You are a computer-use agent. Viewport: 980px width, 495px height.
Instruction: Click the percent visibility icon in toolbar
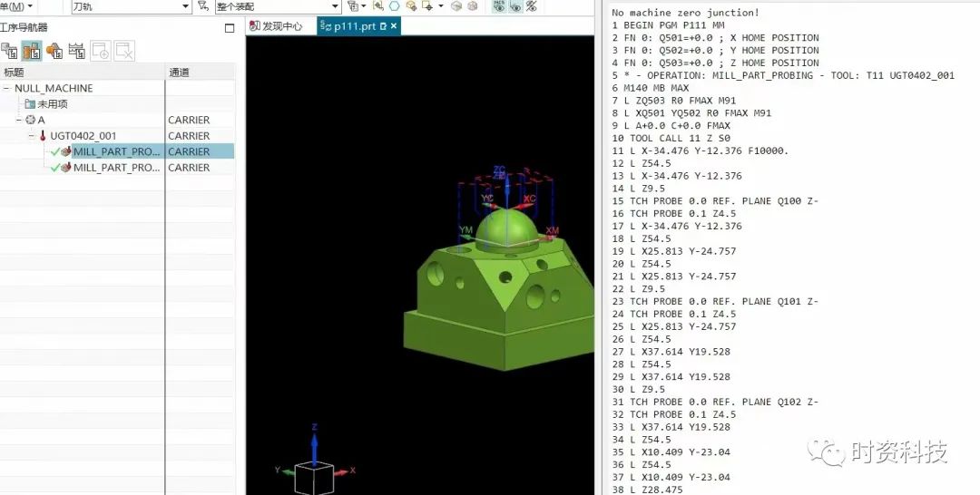pyautogui.click(x=532, y=6)
